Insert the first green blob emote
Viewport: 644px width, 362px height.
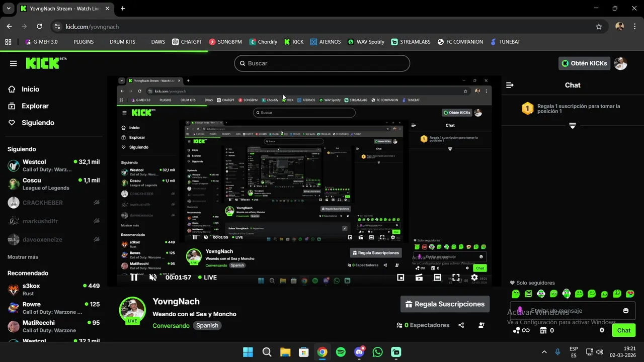coord(516,294)
